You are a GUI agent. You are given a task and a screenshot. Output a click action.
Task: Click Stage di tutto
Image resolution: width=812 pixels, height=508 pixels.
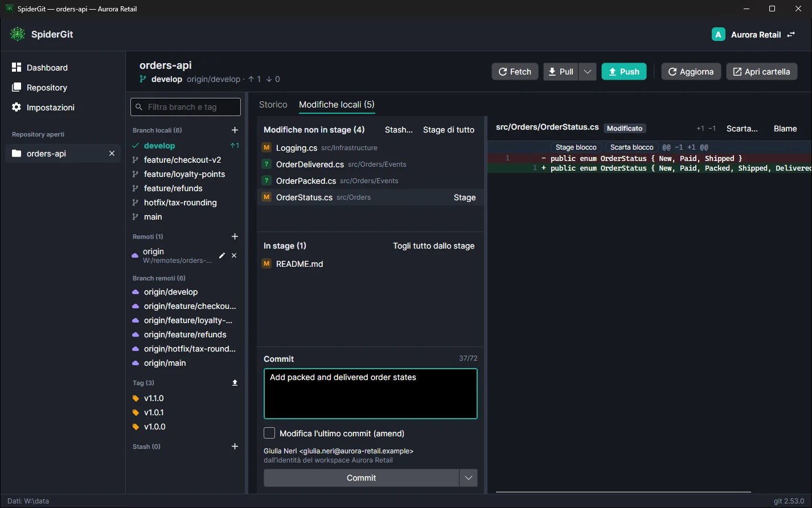pos(449,130)
